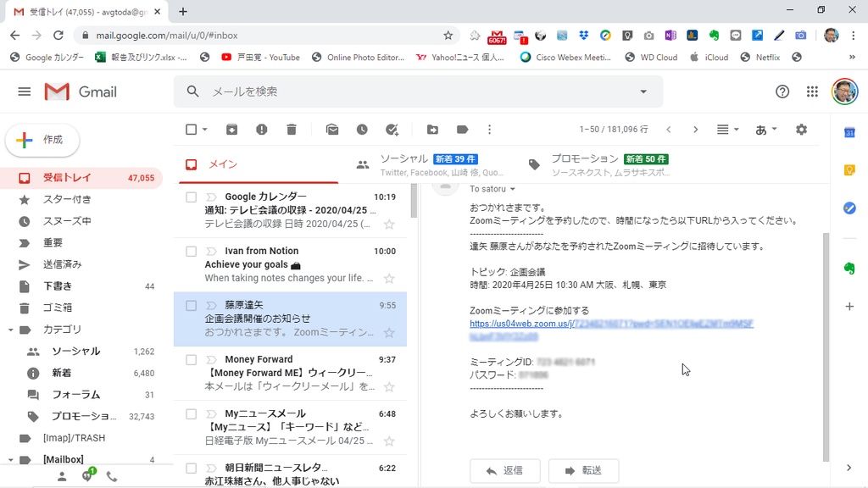Open Google Tasks side panel icon
The width and height of the screenshot is (868, 488).
pos(849,208)
